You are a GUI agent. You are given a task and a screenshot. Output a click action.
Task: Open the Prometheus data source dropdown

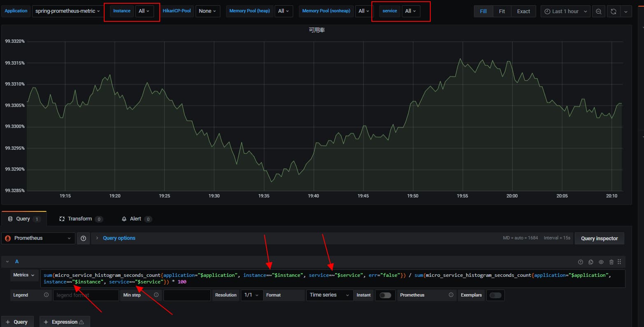[38, 238]
